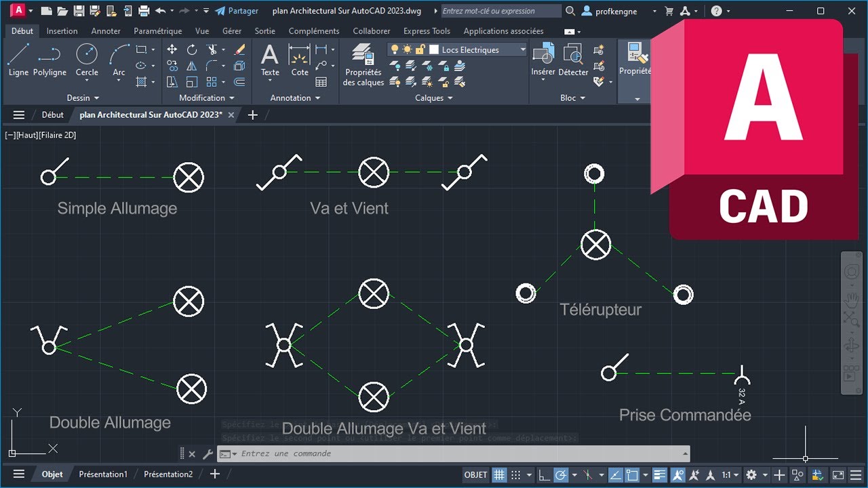Toggle Ortho mode
This screenshot has height=488, width=868.
pyautogui.click(x=544, y=474)
